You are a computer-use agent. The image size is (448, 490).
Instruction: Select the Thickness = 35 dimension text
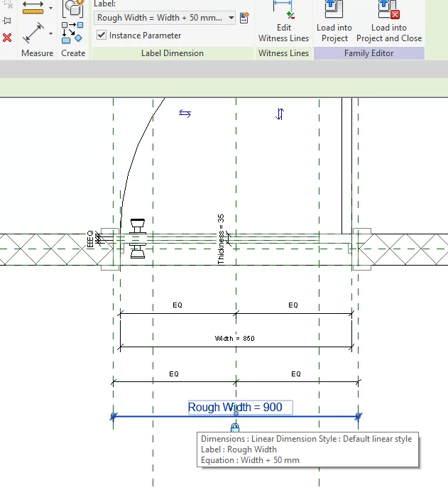coord(221,239)
